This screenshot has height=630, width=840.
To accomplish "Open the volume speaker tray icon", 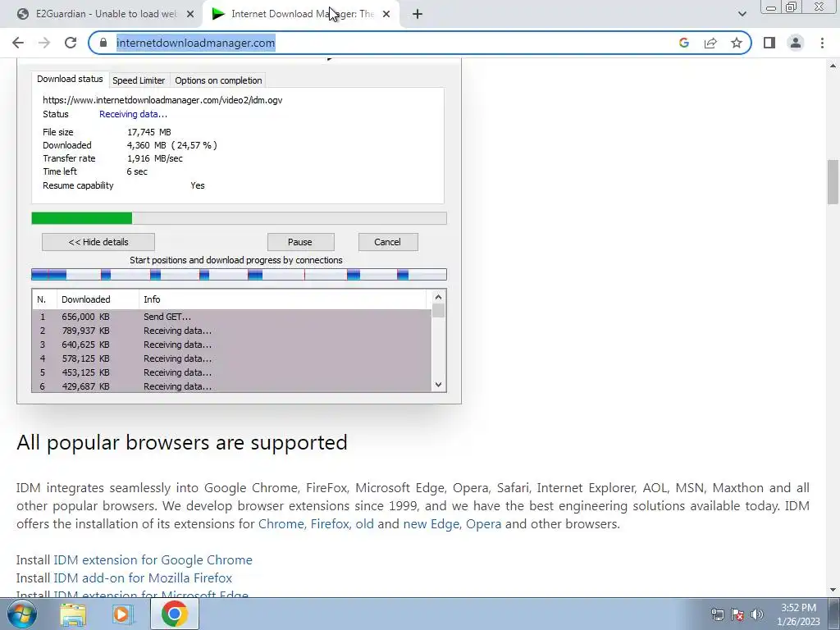I will click(x=757, y=614).
